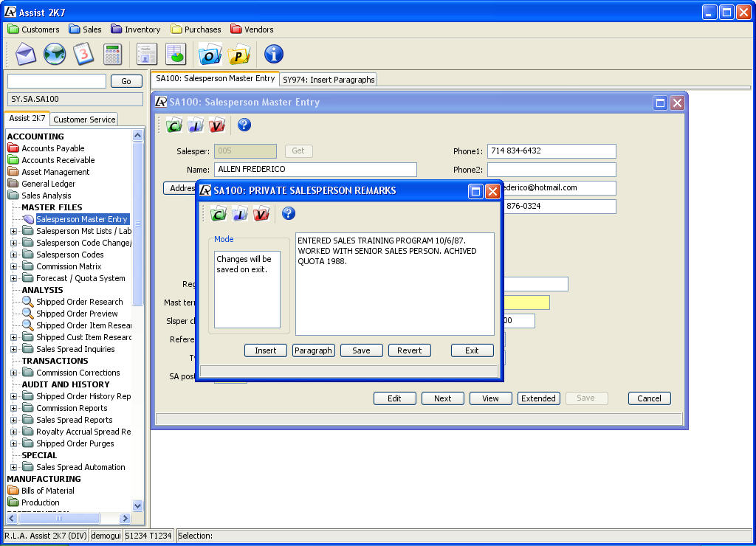Click the globe web browser icon

click(x=55, y=54)
